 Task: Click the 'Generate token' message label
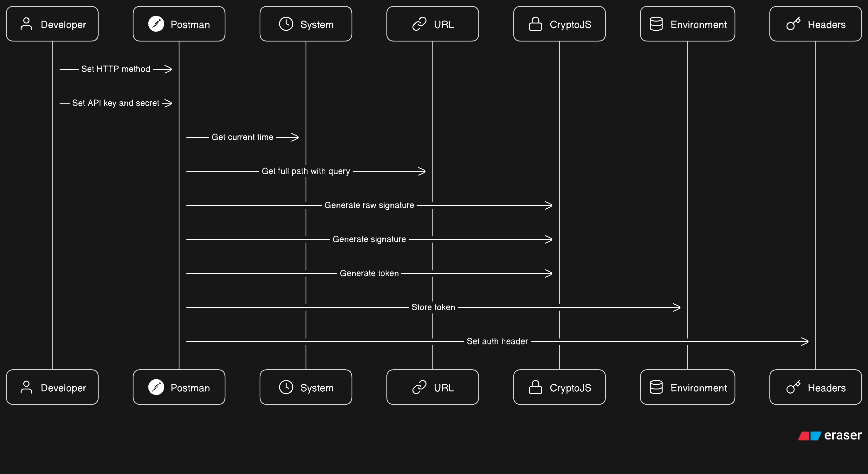[x=369, y=273]
